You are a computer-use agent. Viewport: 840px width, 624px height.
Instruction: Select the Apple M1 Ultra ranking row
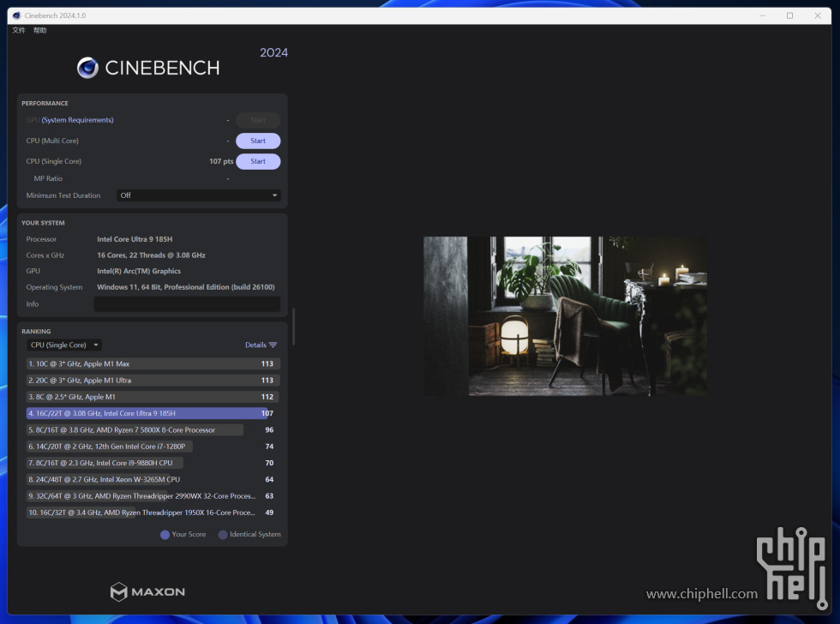point(153,381)
